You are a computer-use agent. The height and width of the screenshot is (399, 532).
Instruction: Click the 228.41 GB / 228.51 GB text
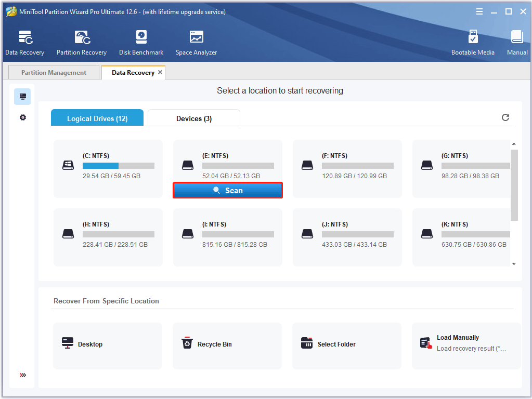coord(115,244)
